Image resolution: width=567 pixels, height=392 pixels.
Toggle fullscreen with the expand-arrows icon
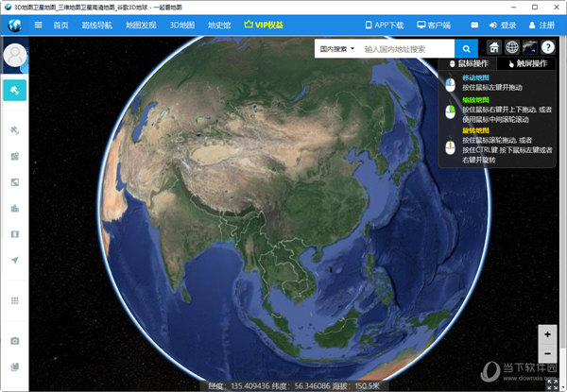552,384
